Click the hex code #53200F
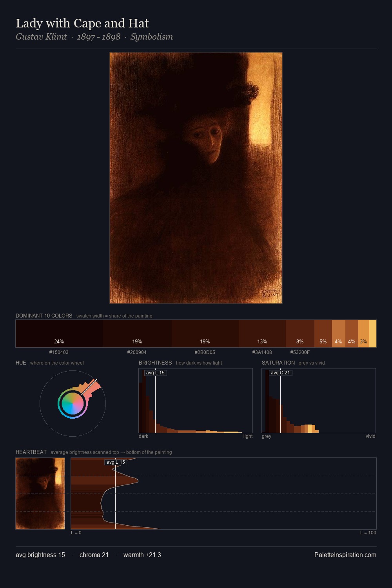 (300, 352)
